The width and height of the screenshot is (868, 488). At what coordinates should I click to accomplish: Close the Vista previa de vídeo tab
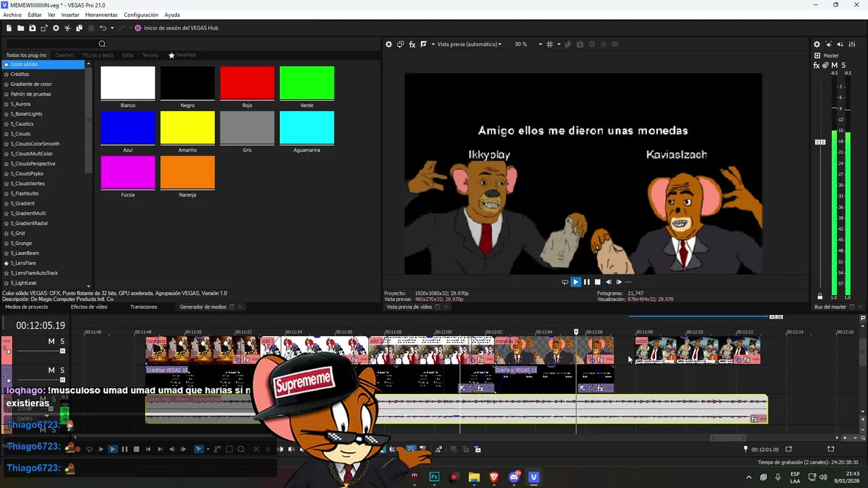pyautogui.click(x=446, y=307)
